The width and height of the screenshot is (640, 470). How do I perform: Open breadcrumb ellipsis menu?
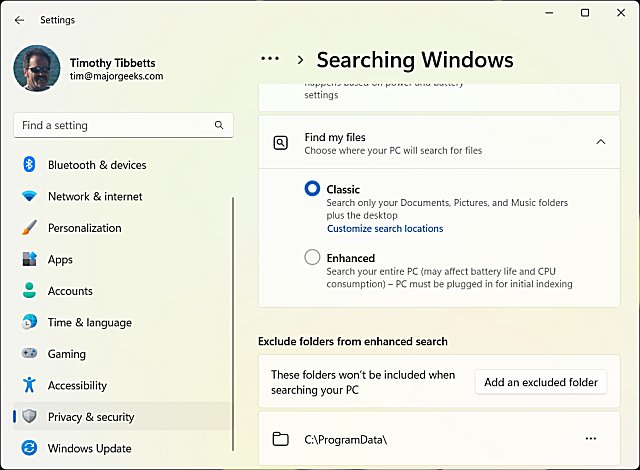270,59
